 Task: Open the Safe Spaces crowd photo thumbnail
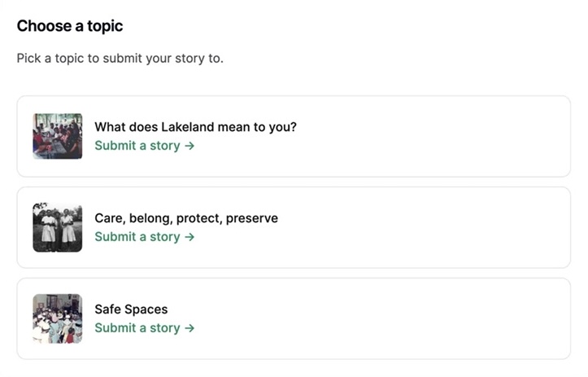coord(58,318)
